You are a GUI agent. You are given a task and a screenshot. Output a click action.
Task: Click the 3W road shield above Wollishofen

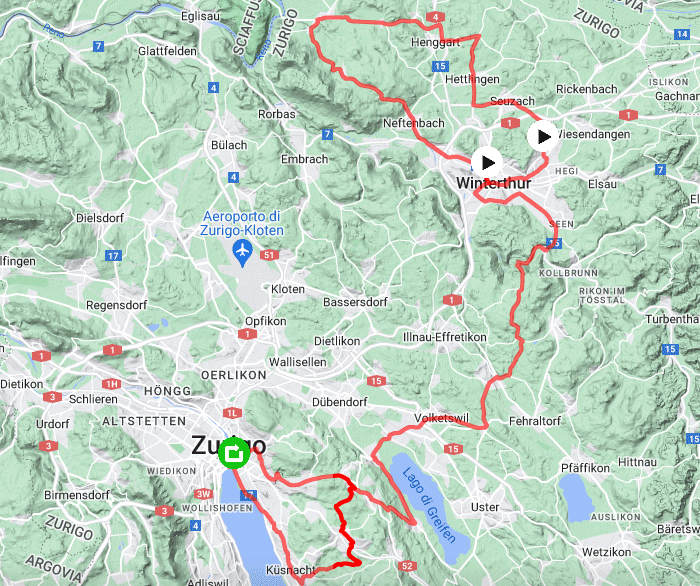(x=204, y=494)
